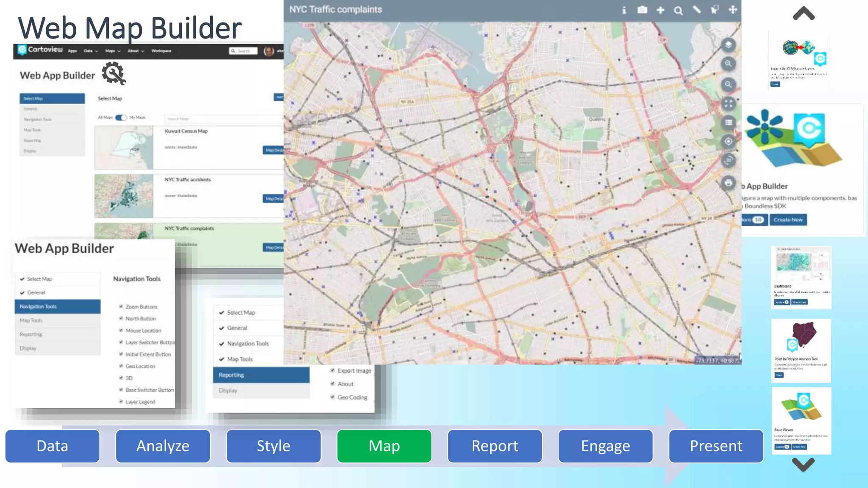Toggle the 3D view round button

(x=728, y=161)
